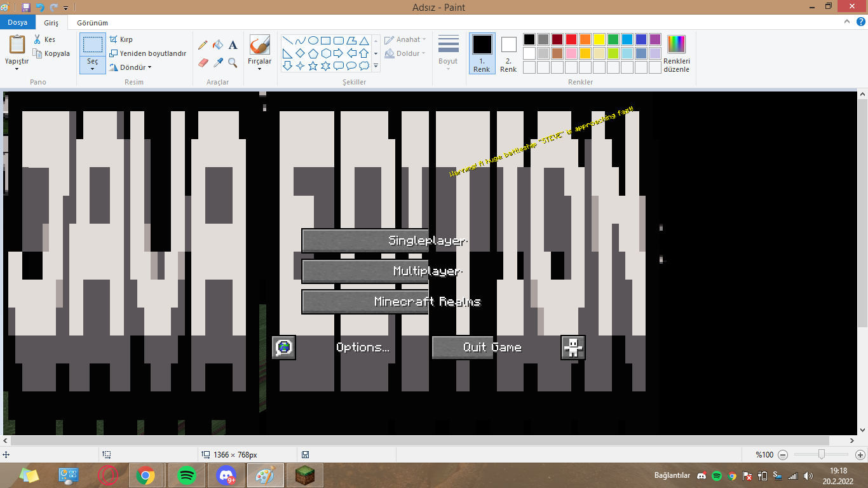Image resolution: width=868 pixels, height=488 pixels.
Task: Activate the Magnifier tool
Action: pyautogui.click(x=233, y=62)
